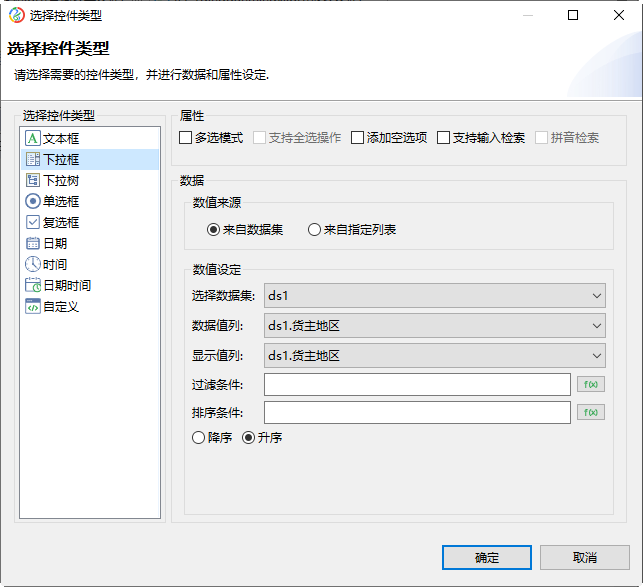This screenshot has height=587, width=643.
Task: Open the 数据值列 dropdown list
Action: (596, 326)
